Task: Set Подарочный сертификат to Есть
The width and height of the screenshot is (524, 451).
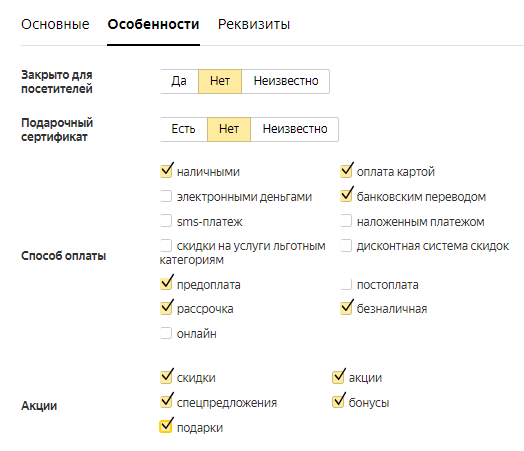Action: [183, 129]
